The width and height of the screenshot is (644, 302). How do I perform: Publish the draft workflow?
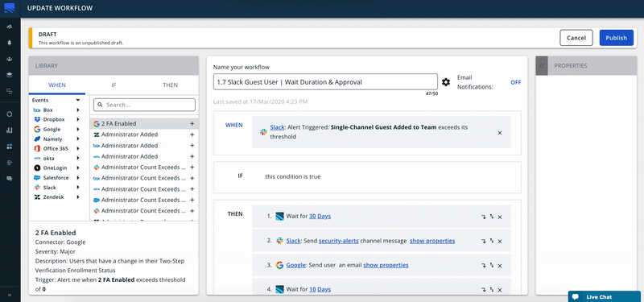(x=616, y=38)
